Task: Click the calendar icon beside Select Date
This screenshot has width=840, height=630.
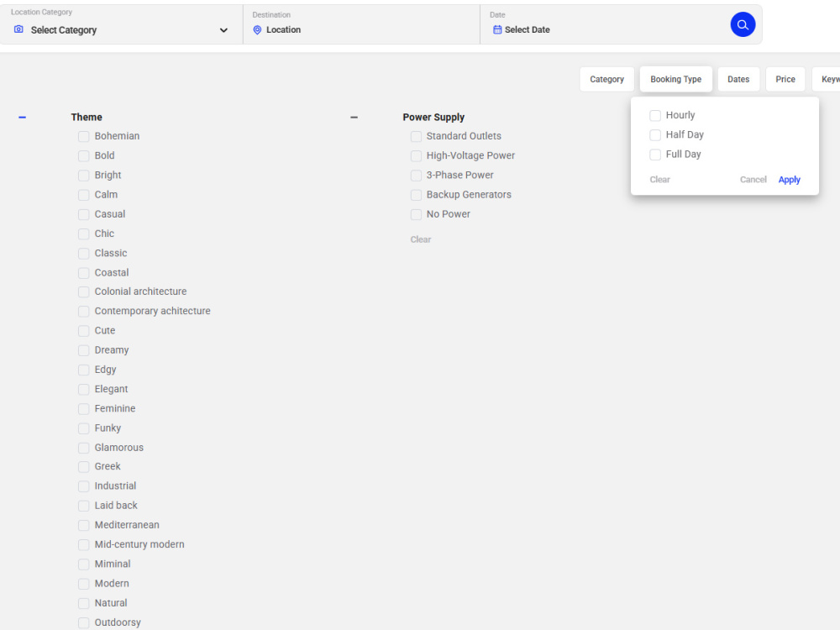Action: click(497, 29)
